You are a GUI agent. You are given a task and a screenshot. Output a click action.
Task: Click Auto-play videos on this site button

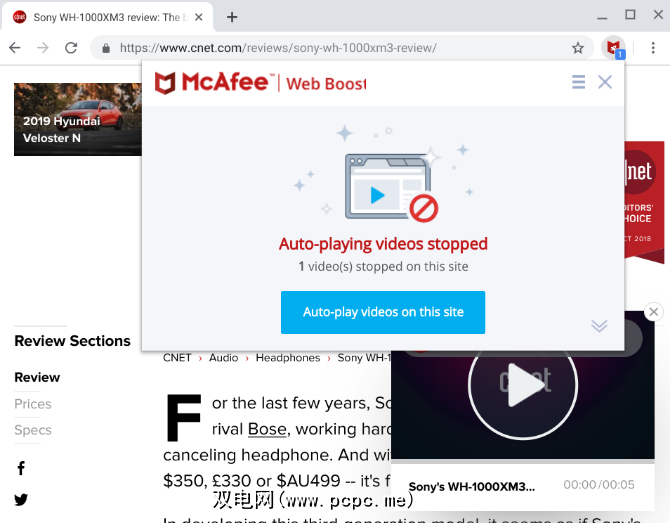[383, 312]
